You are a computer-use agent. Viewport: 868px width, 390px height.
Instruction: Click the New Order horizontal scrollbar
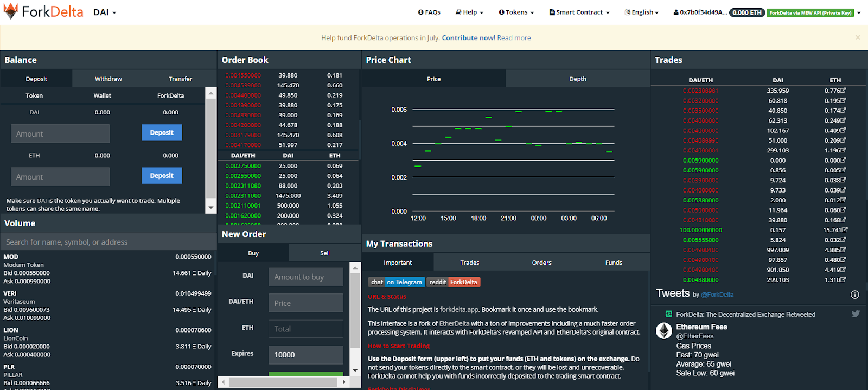point(283,382)
